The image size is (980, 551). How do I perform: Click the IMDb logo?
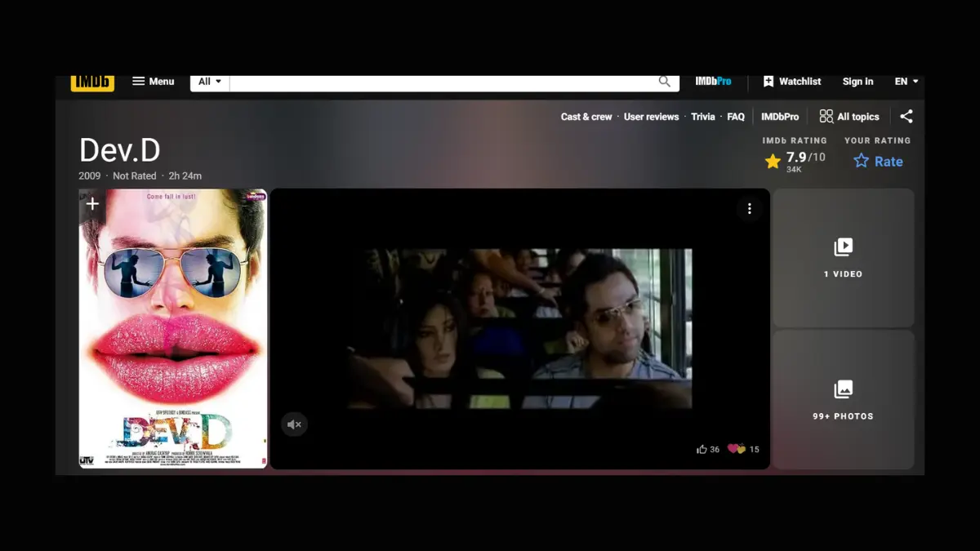point(92,82)
